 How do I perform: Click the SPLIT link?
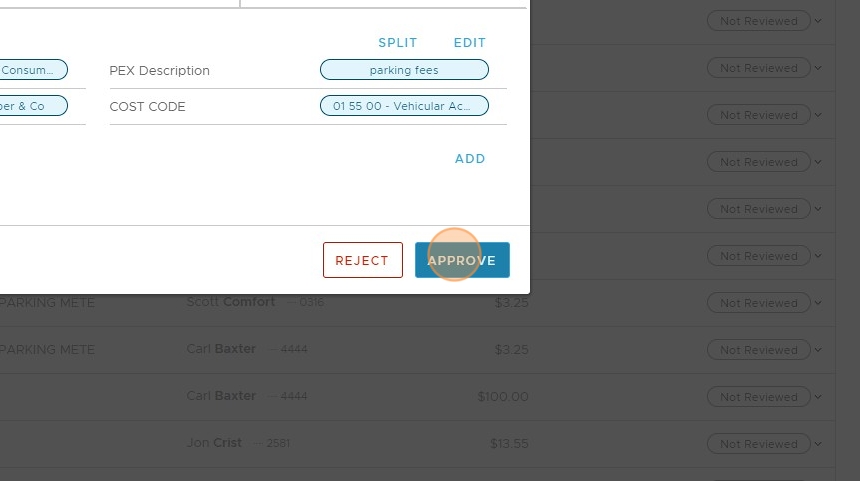pyautogui.click(x=397, y=43)
